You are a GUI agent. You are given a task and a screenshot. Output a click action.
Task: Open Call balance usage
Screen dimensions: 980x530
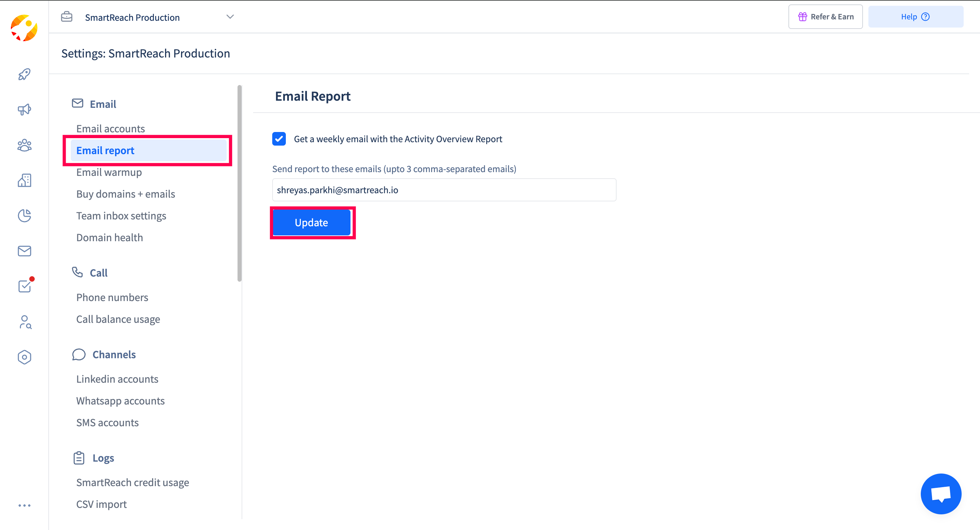point(118,319)
